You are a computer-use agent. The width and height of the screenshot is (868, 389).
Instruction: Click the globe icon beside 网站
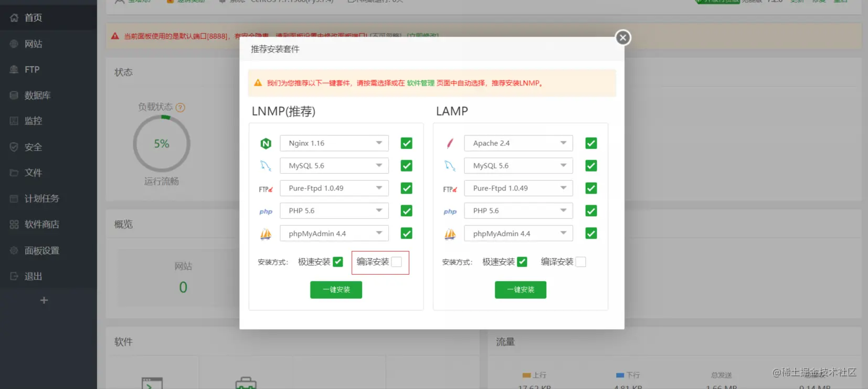(14, 44)
